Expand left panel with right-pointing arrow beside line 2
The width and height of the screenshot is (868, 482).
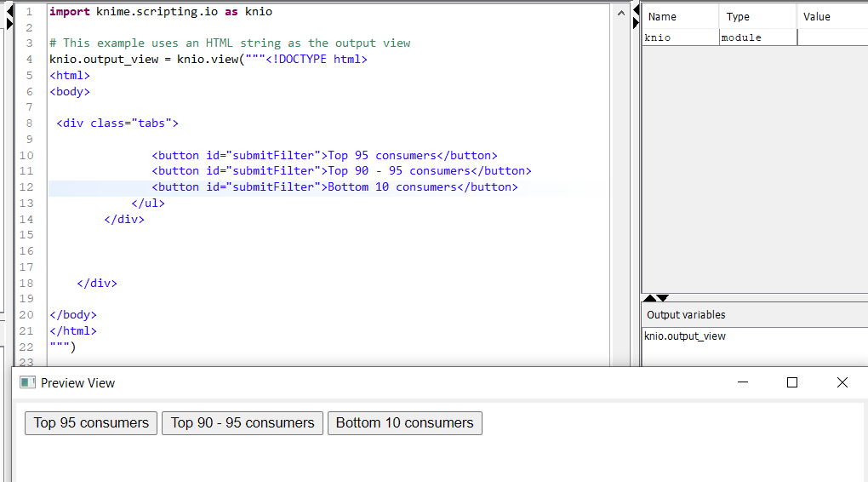[x=9, y=23]
